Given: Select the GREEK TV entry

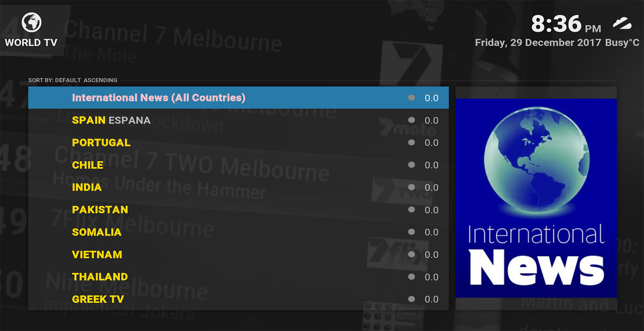Looking at the screenshot, I should 238,299.
